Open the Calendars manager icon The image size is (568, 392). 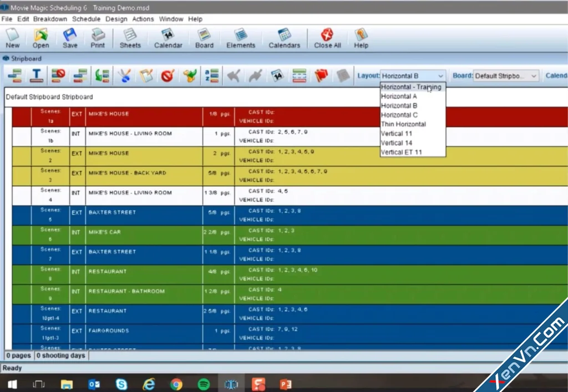point(284,37)
